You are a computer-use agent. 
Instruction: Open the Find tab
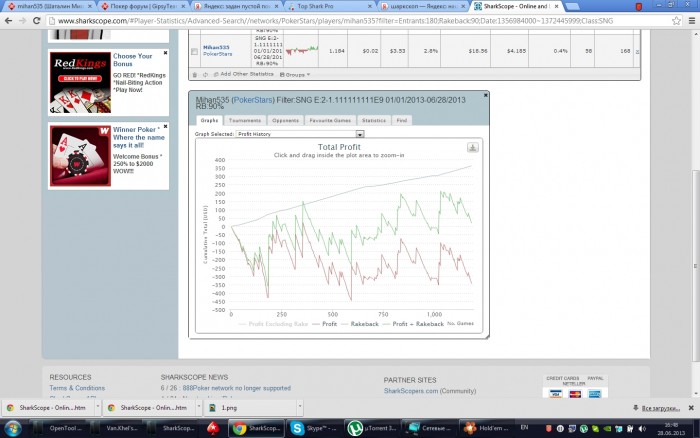click(x=402, y=120)
